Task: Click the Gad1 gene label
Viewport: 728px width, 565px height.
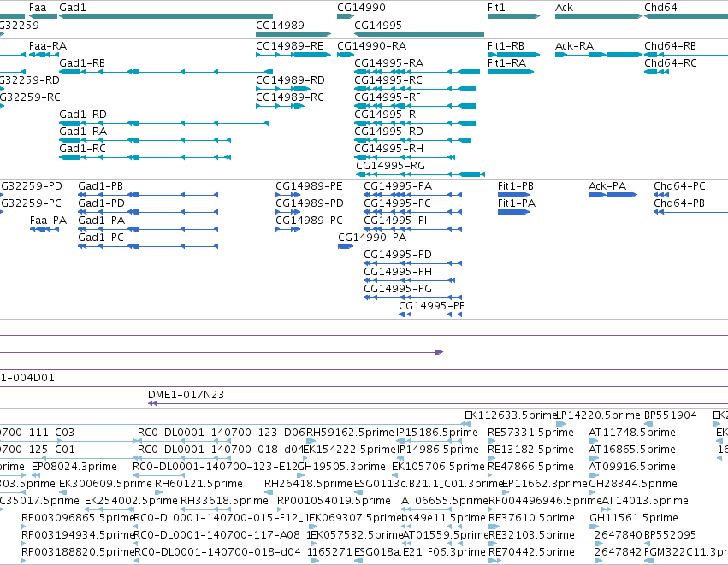Action: click(73, 8)
